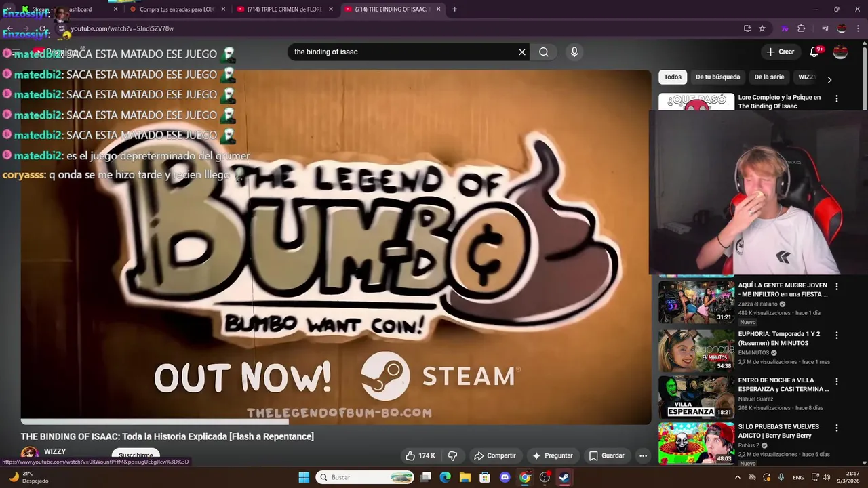
Task: Open the Euphoria recap thumbnail
Action: [696, 350]
